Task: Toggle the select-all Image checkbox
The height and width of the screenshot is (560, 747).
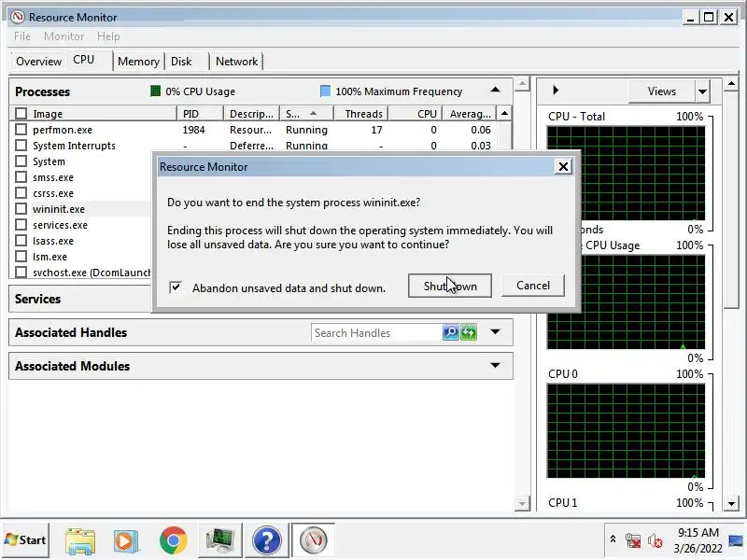Action: tap(21, 113)
